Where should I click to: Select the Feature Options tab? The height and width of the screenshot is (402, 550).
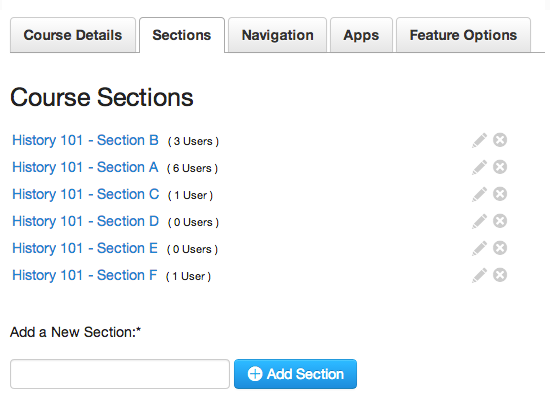click(x=463, y=35)
